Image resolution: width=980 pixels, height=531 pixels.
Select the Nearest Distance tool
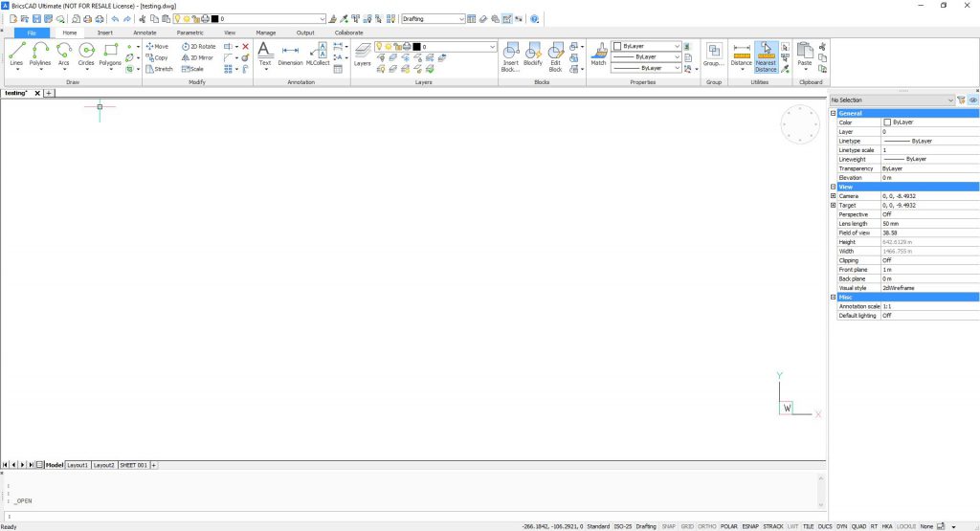pyautogui.click(x=766, y=56)
